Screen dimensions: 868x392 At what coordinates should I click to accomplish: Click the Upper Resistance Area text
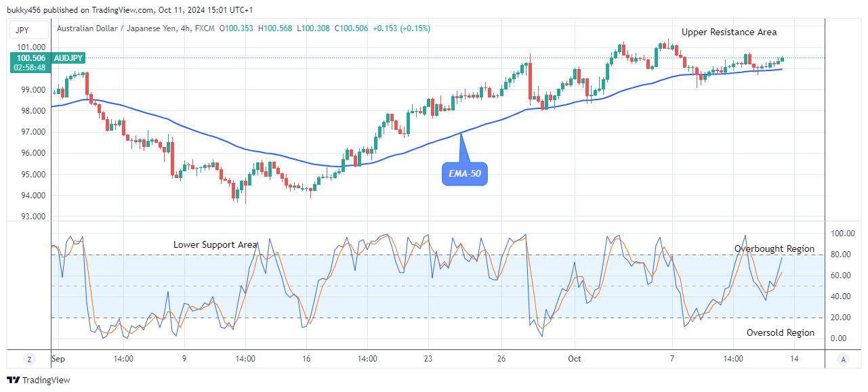point(729,32)
